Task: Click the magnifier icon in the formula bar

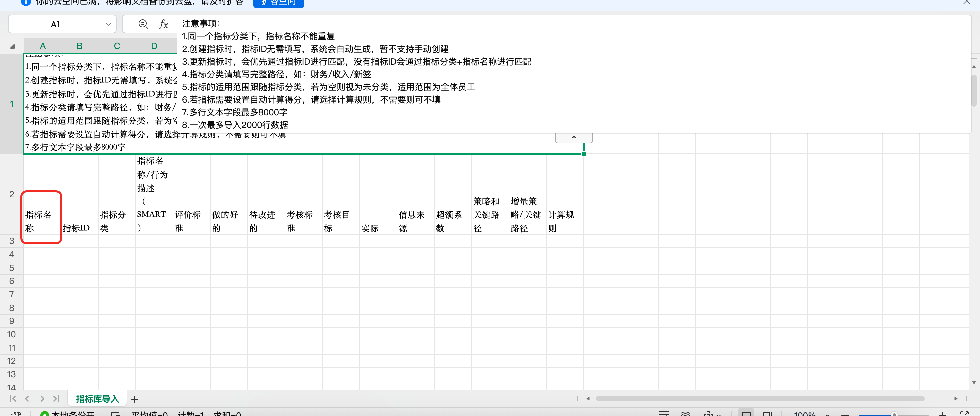Action: pos(143,24)
